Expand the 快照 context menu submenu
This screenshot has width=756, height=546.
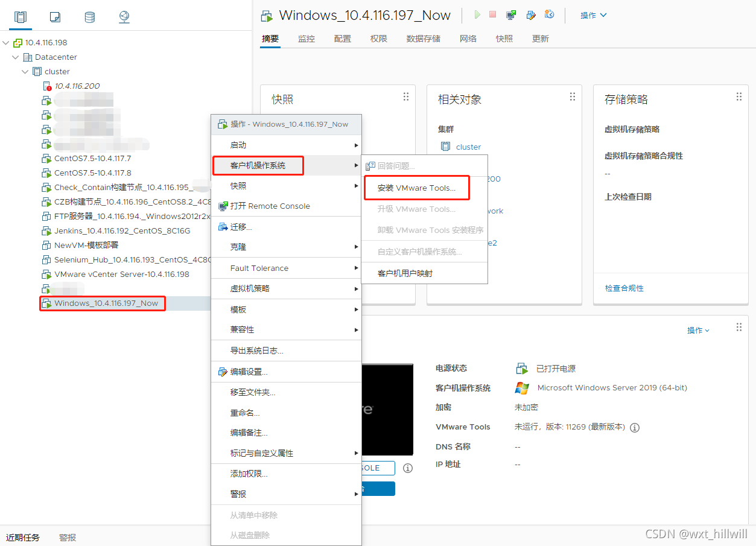tap(286, 186)
